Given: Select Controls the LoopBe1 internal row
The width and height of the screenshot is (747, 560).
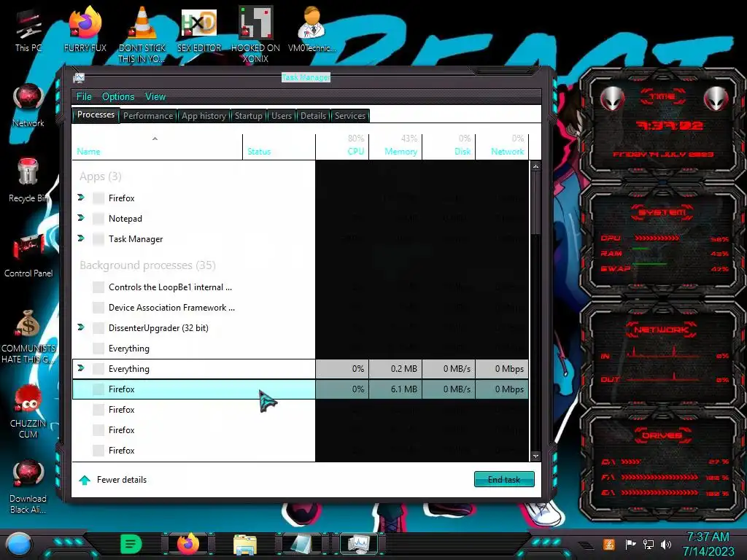Looking at the screenshot, I should point(300,287).
